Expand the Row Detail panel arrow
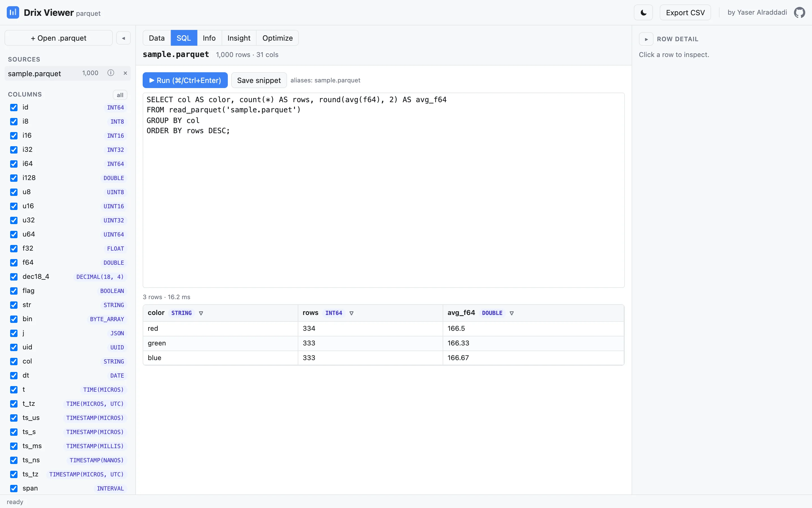812x508 pixels. coord(646,39)
